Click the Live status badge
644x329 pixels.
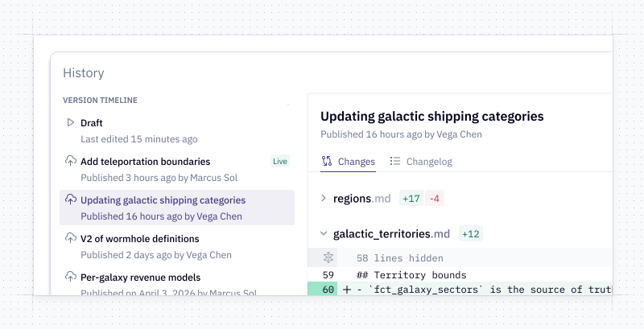(x=279, y=161)
